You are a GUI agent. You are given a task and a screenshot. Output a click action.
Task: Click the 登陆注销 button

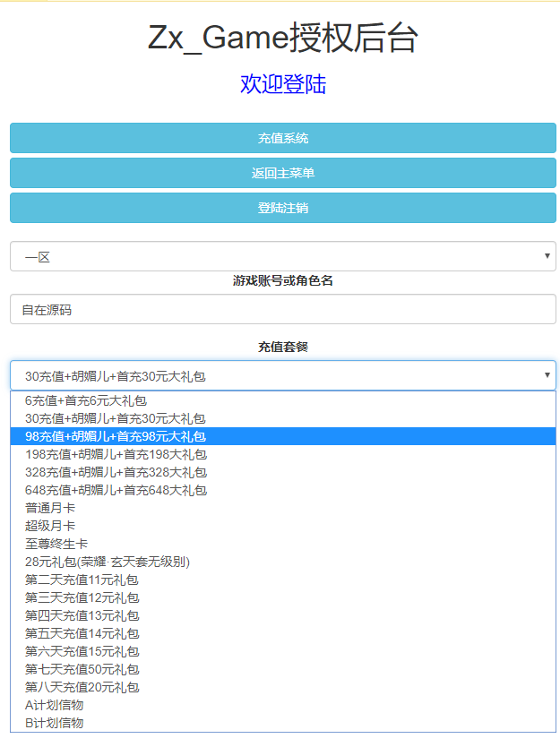click(282, 208)
